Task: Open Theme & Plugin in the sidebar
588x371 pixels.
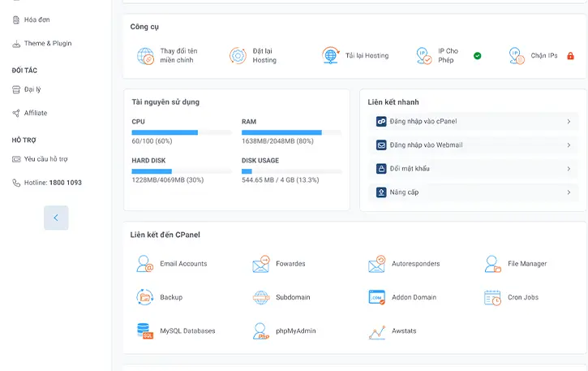Action: [x=46, y=43]
